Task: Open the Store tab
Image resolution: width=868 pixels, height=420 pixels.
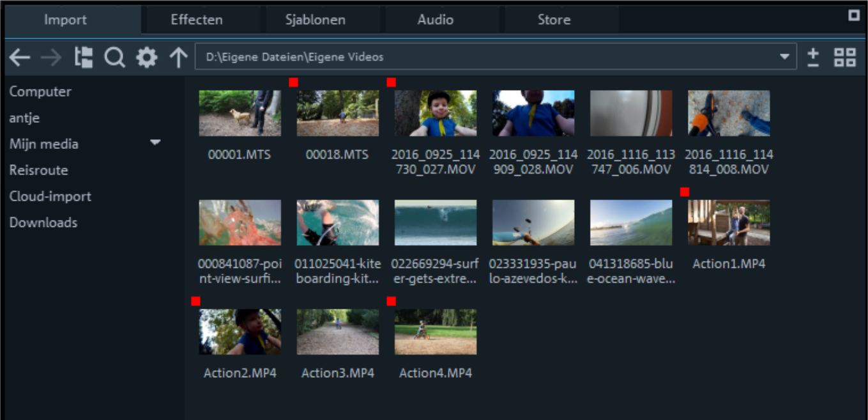Action: point(554,20)
